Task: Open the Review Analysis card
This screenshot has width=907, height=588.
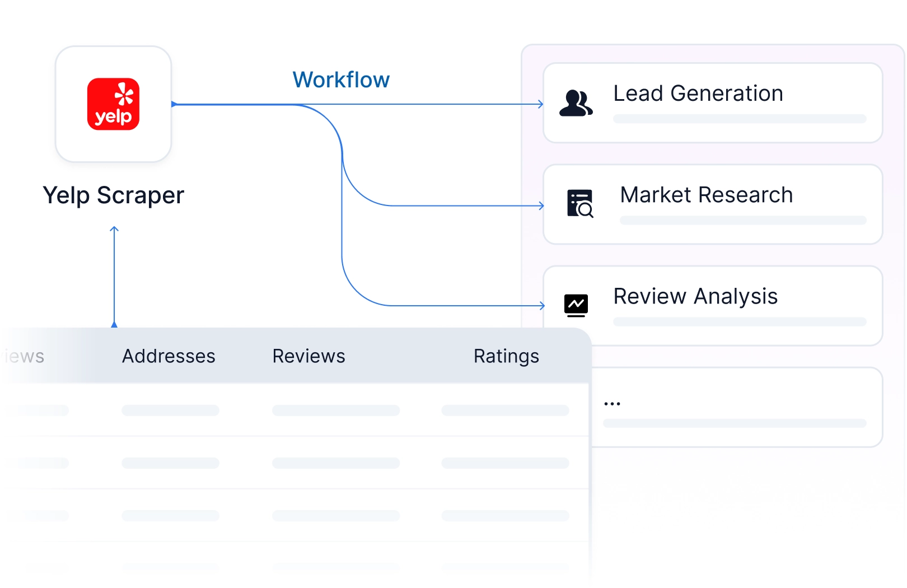Action: pyautogui.click(x=713, y=306)
